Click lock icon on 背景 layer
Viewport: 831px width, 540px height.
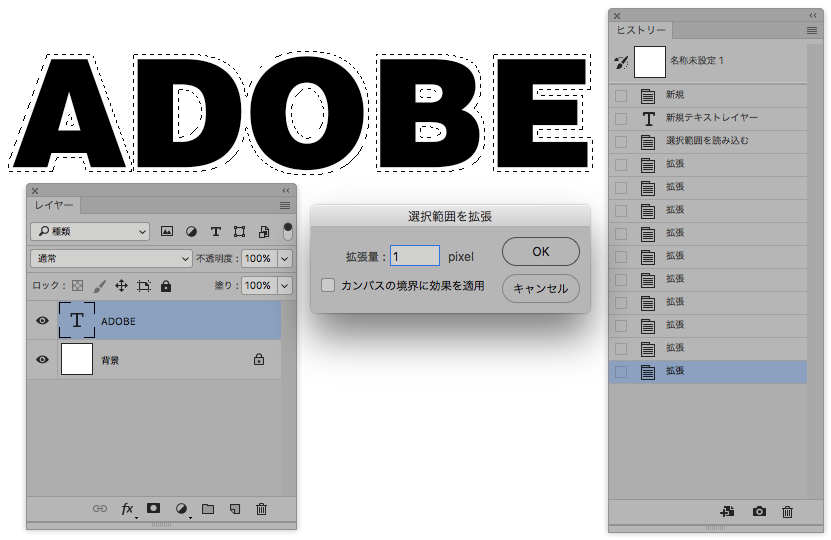coord(259,360)
